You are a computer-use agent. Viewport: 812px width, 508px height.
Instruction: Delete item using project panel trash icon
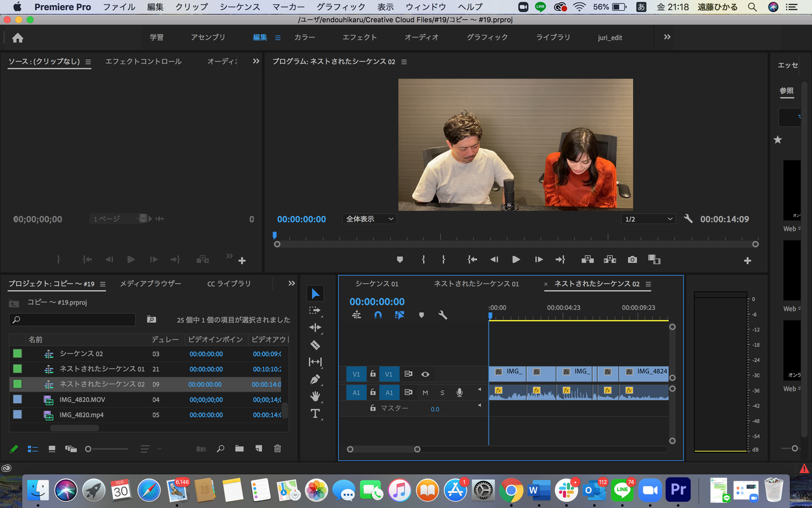(x=277, y=449)
